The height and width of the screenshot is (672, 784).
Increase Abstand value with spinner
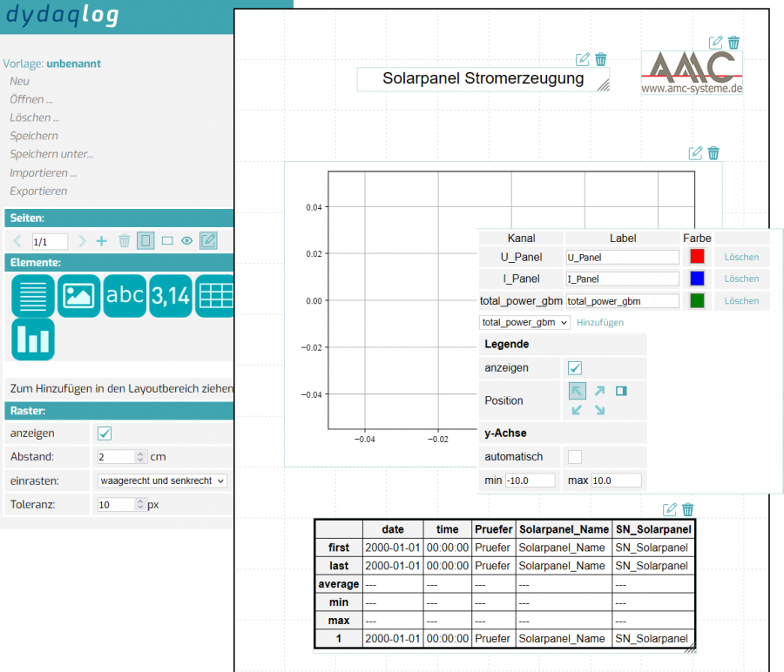pos(141,454)
